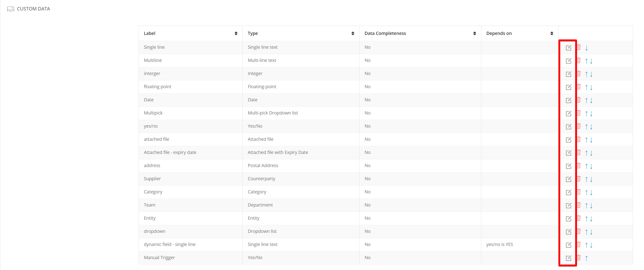The width and height of the screenshot is (644, 270).
Task: Sort by Data Completeness column
Action: (x=474, y=33)
